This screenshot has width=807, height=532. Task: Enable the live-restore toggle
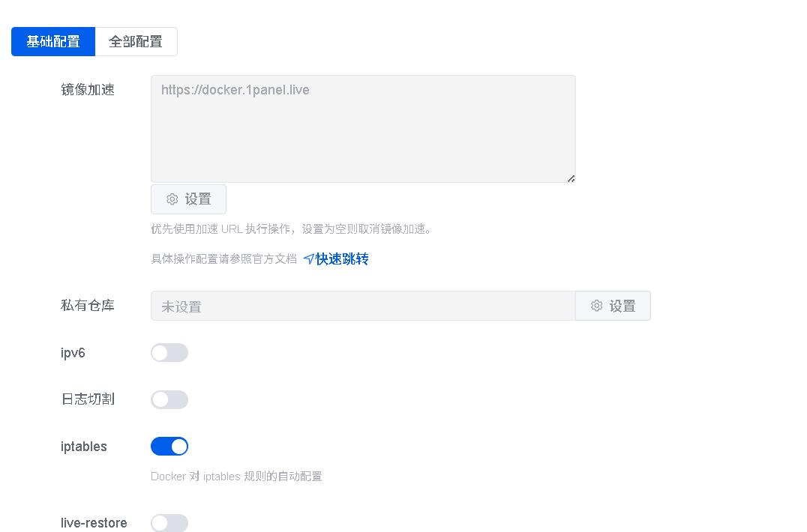169,523
